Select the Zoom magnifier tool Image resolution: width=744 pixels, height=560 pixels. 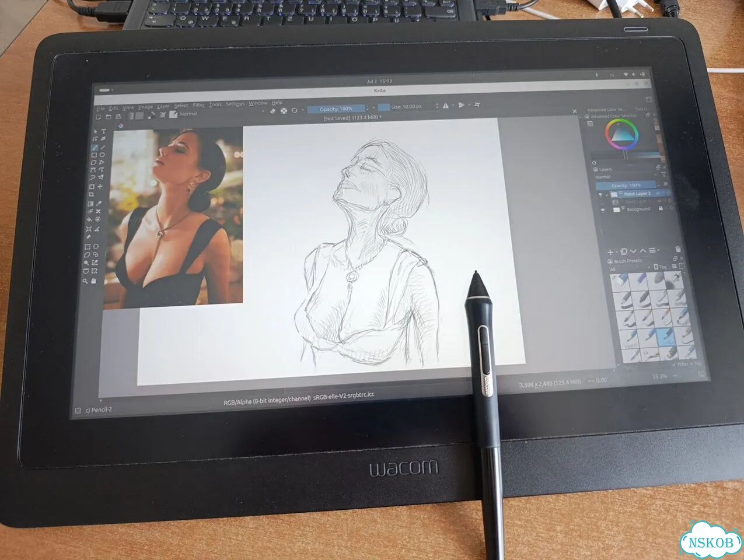click(x=85, y=281)
